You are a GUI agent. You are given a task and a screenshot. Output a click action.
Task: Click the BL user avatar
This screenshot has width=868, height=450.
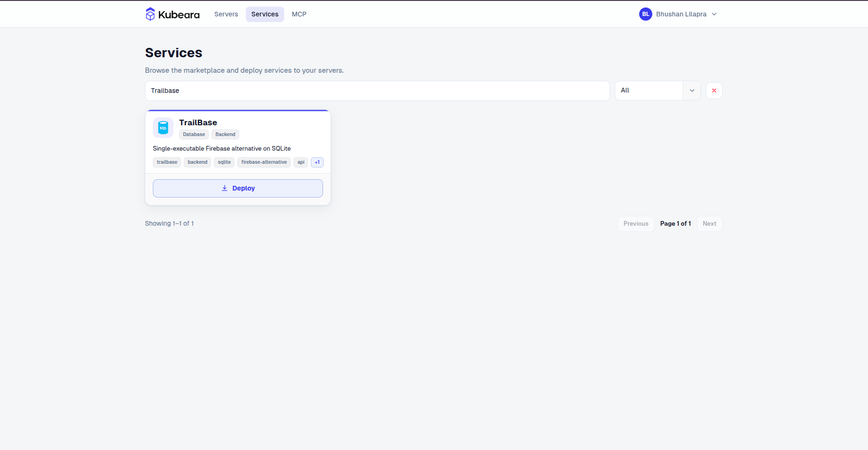point(646,14)
